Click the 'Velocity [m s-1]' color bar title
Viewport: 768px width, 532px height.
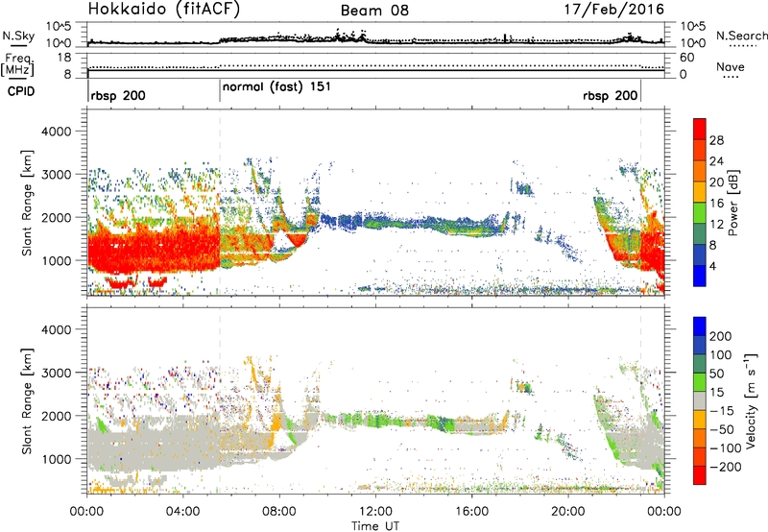pyautogui.click(x=751, y=400)
